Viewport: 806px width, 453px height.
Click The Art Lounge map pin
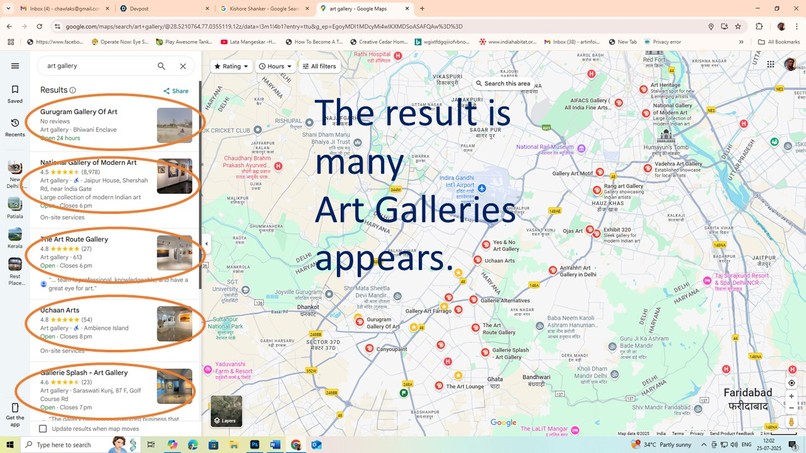[439, 386]
